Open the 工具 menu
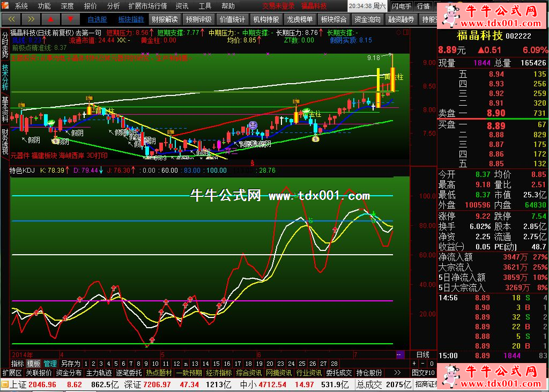 click(205, 6)
